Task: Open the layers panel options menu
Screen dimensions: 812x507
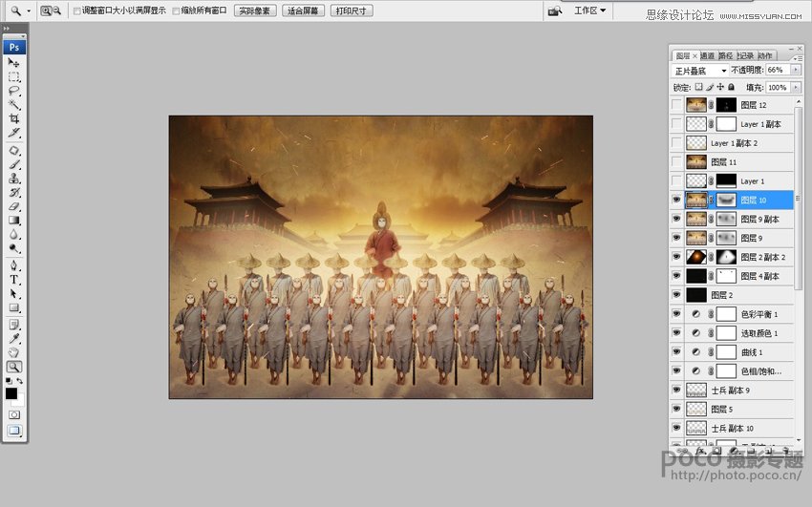Action: [798, 58]
